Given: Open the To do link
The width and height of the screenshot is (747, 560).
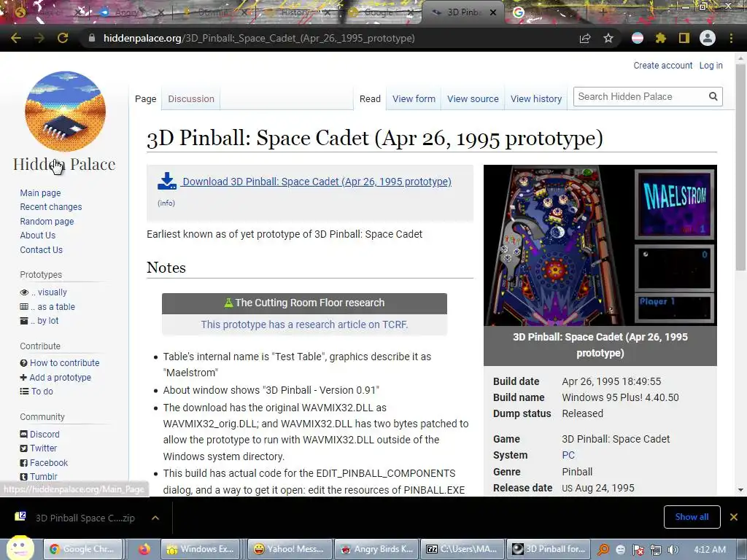Looking at the screenshot, I should [x=42, y=391].
